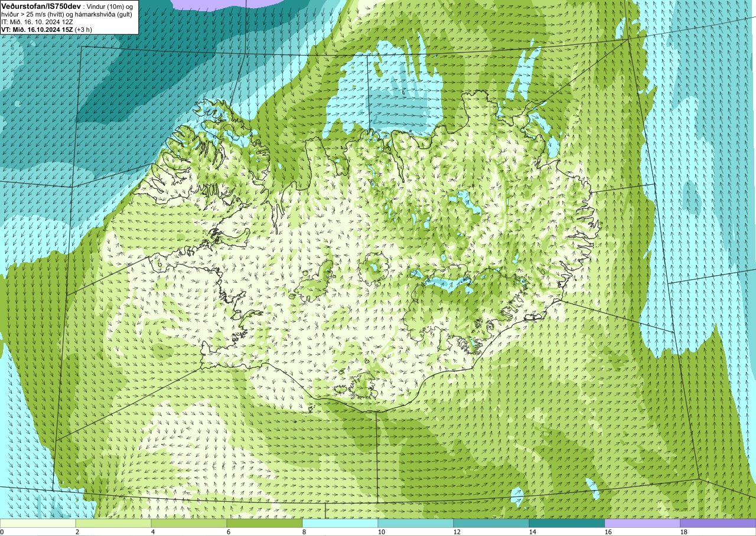
Task: Click the legend scale label '14'
Action: click(533, 532)
